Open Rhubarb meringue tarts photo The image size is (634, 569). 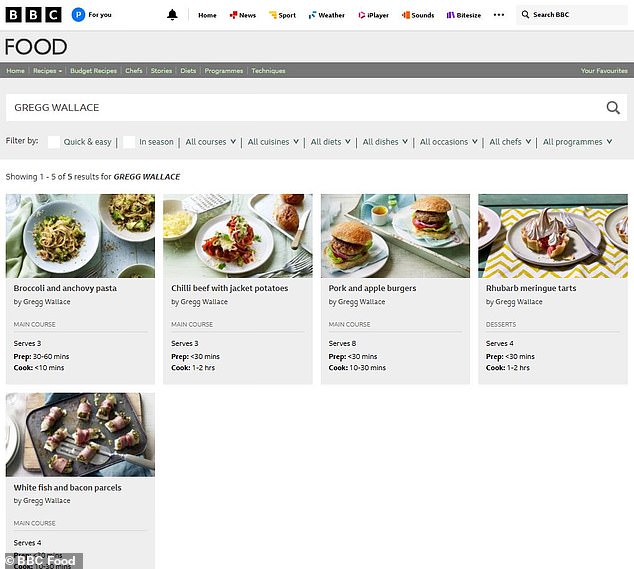[553, 236]
